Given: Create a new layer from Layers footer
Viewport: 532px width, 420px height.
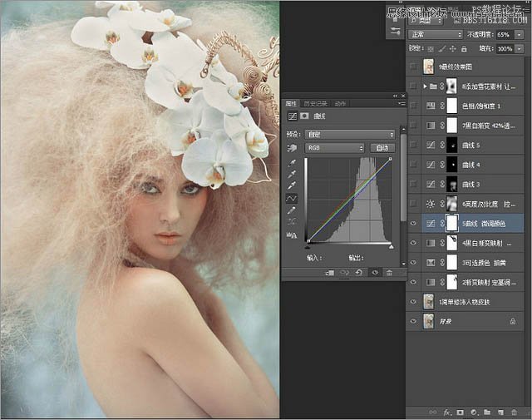Looking at the screenshot, I should tap(500, 413).
